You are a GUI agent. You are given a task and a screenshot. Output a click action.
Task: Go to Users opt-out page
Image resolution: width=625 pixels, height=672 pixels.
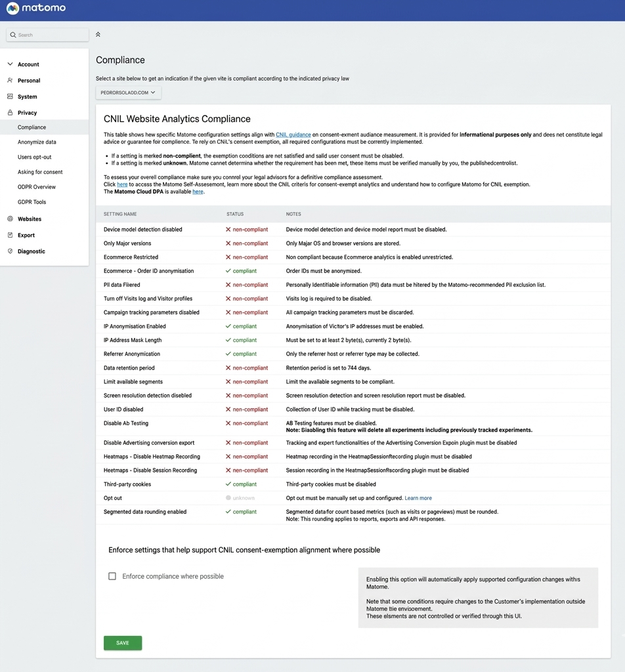tap(34, 157)
